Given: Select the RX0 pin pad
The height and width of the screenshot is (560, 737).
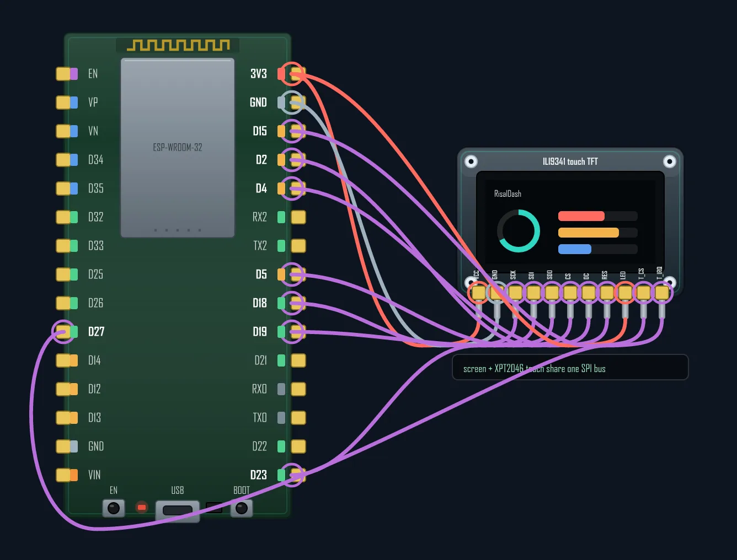Looking at the screenshot, I should coord(298,389).
